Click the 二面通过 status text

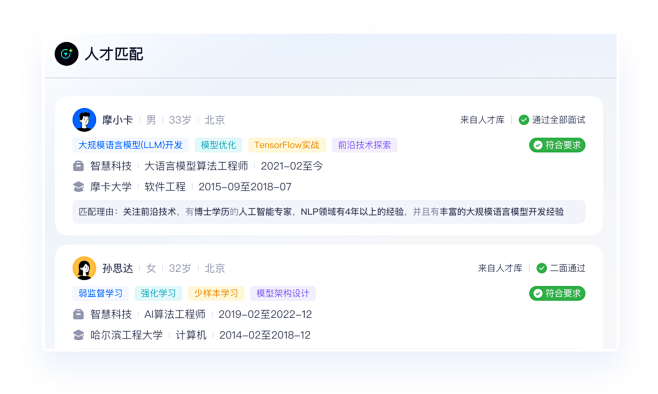568,268
